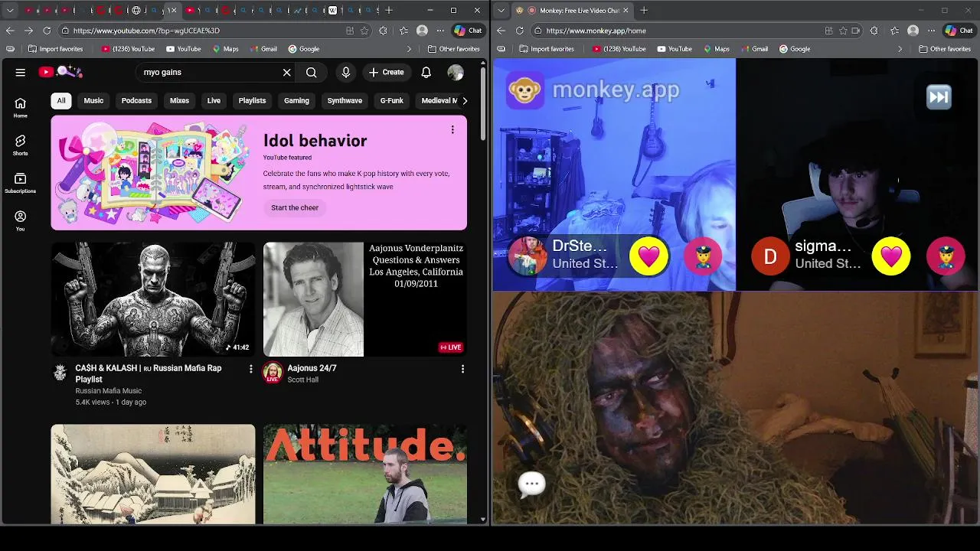Screen dimensions: 980x551
Task: Select the Synthwave category chip
Action: coord(345,100)
